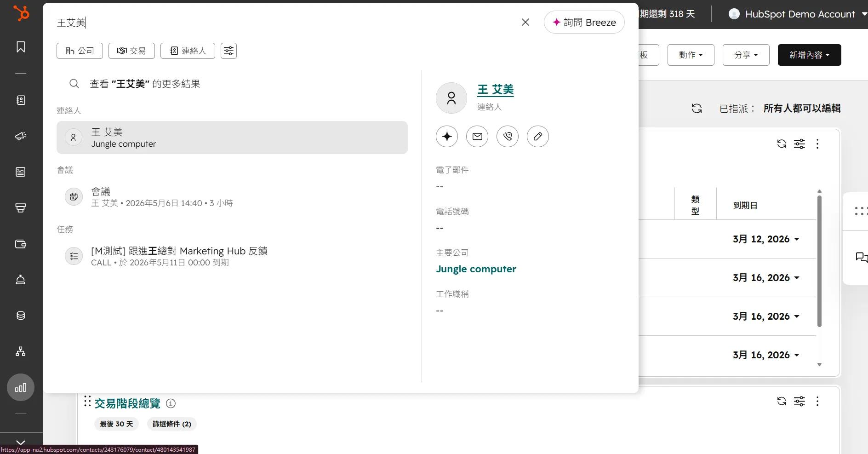
Task: Open filter settings of 交易階段總覽 report
Action: (x=799, y=401)
